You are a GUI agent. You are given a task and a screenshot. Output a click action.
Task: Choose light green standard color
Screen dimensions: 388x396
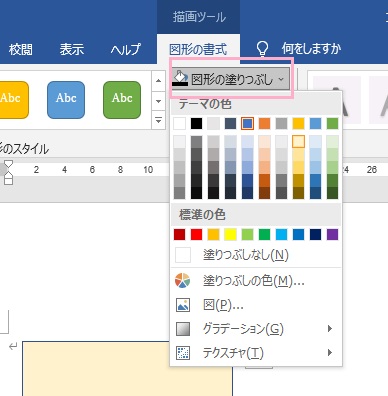247,235
